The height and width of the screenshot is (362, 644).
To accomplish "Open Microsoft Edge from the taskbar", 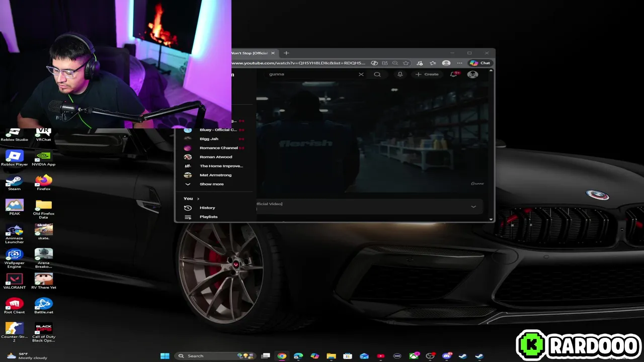I will pos(298,356).
